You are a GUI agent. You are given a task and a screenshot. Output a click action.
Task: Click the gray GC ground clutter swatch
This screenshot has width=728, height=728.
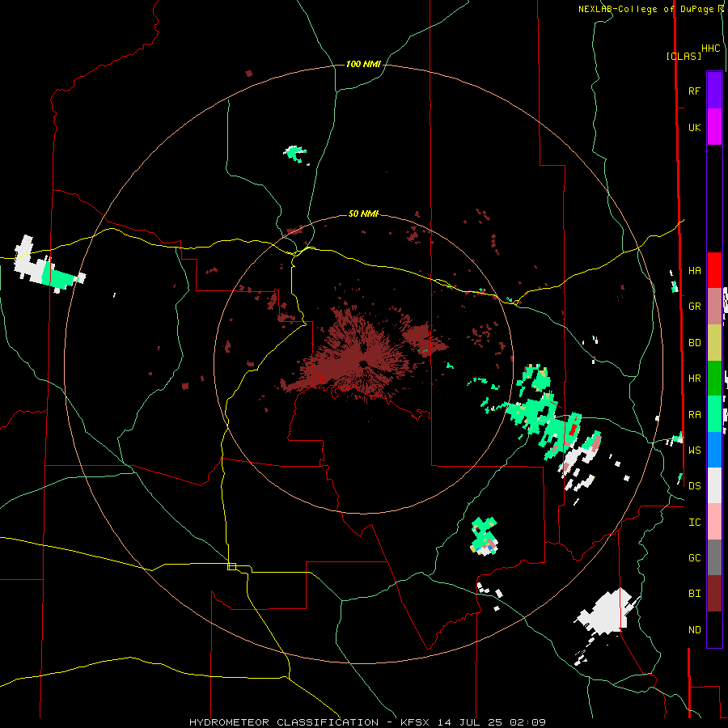[714, 557]
